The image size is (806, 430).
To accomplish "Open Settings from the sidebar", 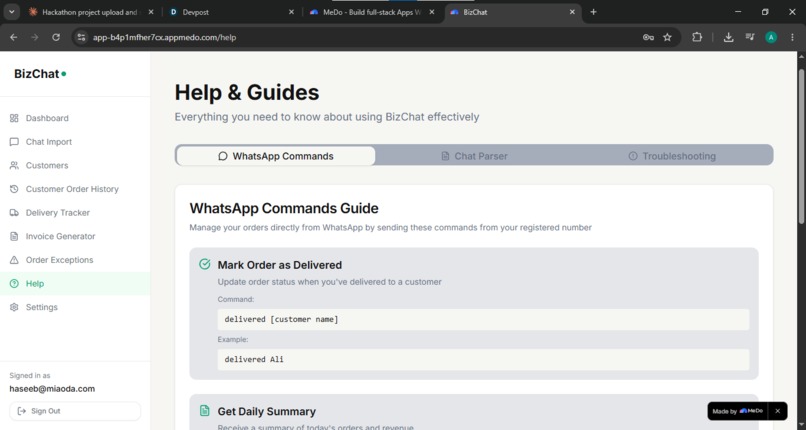I will (x=75, y=307).
